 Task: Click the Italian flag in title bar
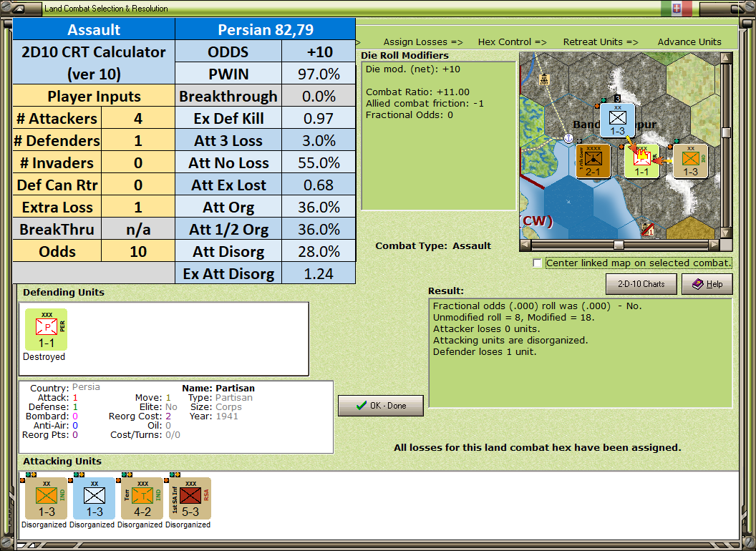coord(676,8)
